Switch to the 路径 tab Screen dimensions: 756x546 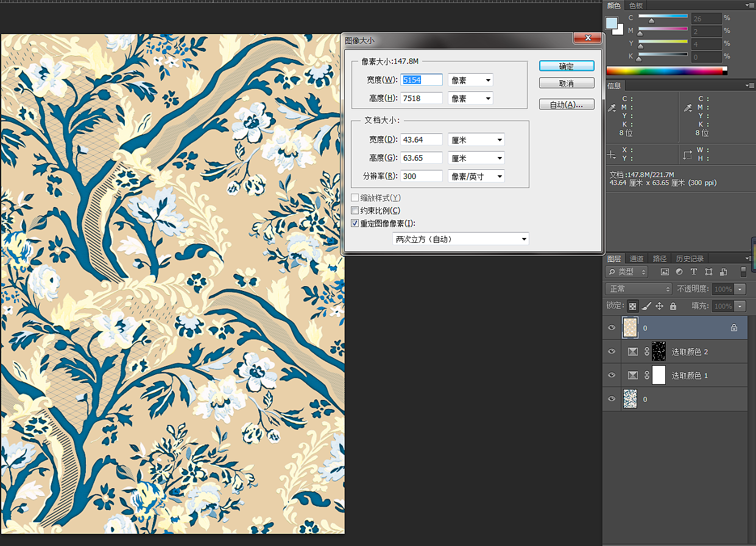pos(659,259)
